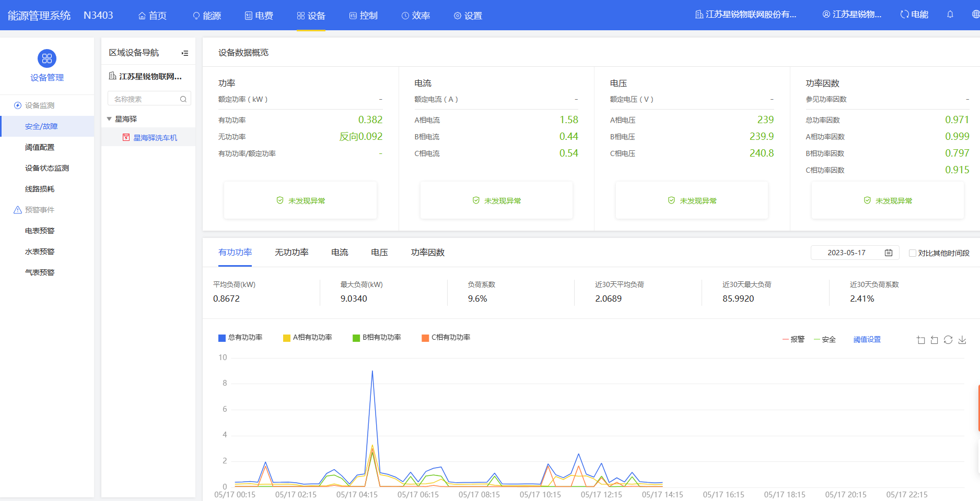980x501 pixels.
Task: Collapse the 区域设备导航 panel icon
Action: (185, 53)
